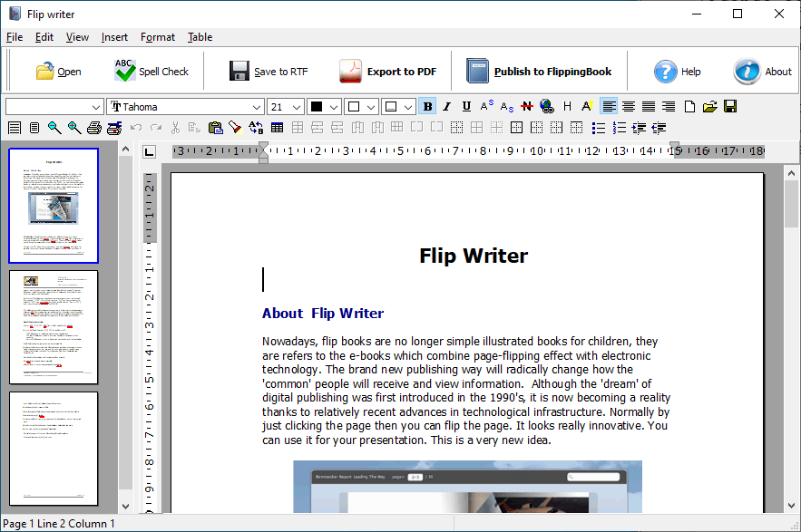Click the H hidden text icon

pyautogui.click(x=567, y=106)
